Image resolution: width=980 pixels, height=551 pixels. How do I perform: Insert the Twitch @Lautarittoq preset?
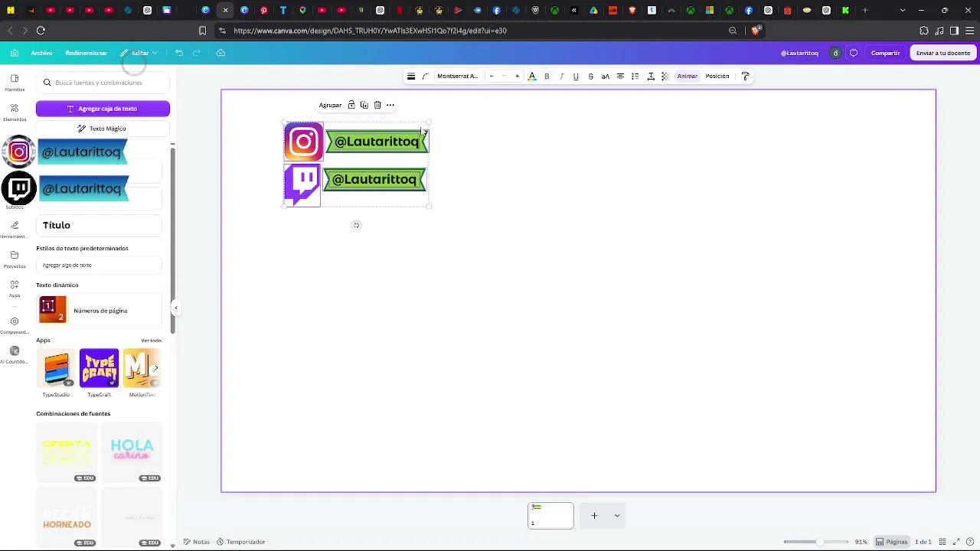[64, 188]
